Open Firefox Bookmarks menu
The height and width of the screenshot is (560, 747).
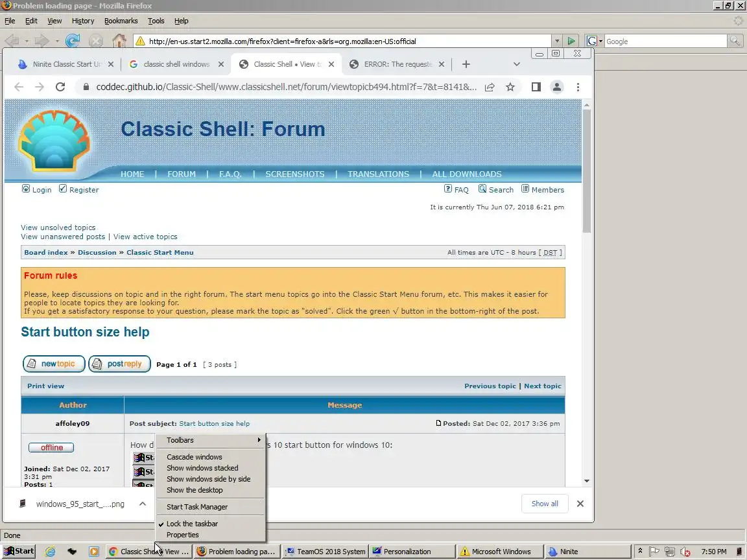121,21
